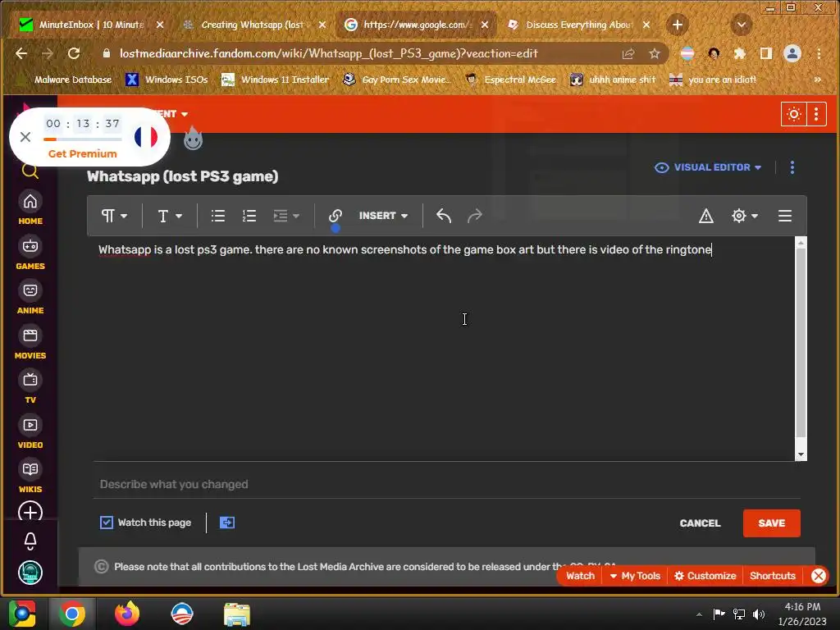840x630 pixels.
Task: Switch to the google.com tab
Action: click(416, 25)
